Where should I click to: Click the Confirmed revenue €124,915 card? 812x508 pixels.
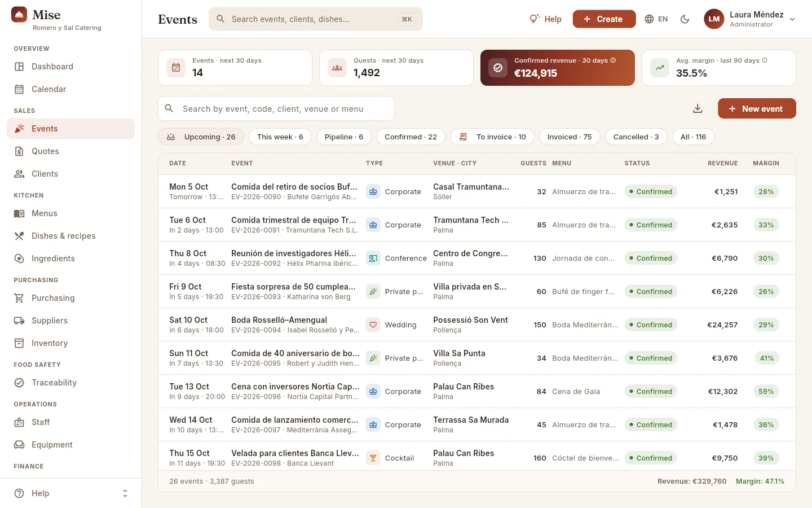558,68
